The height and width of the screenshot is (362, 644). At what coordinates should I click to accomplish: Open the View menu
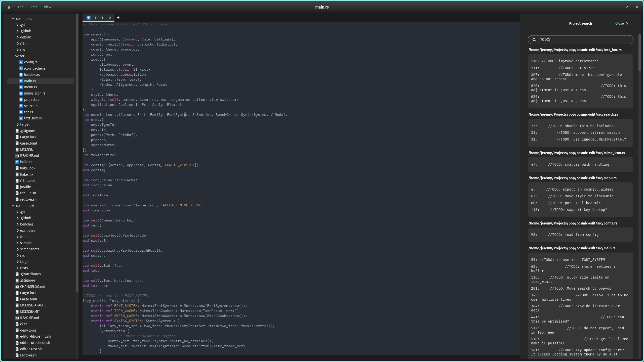point(48,7)
